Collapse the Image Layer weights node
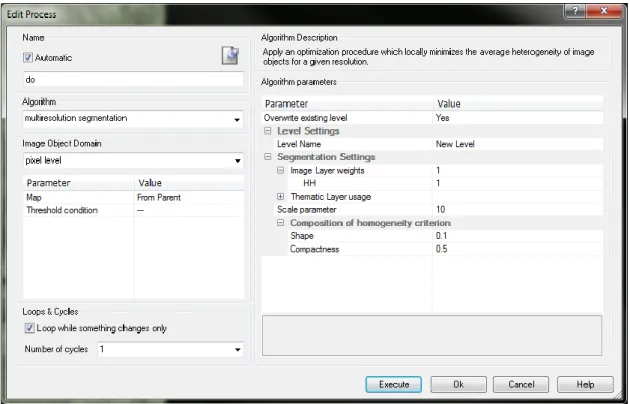This screenshot has height=404, width=630. point(280,170)
